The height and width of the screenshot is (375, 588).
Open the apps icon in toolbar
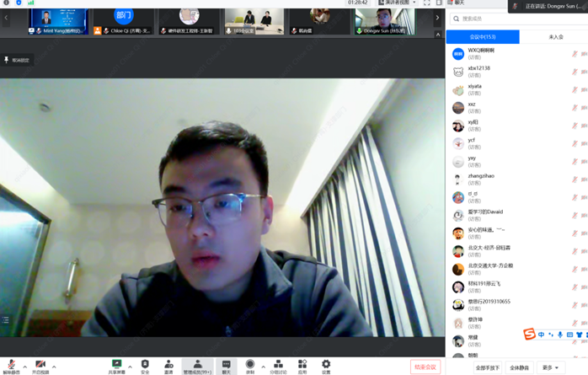302,365
